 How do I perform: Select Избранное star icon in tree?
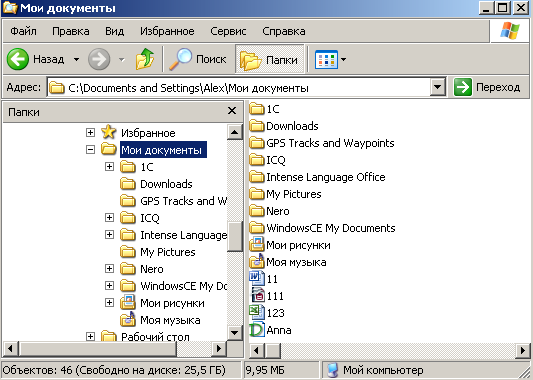(x=108, y=132)
